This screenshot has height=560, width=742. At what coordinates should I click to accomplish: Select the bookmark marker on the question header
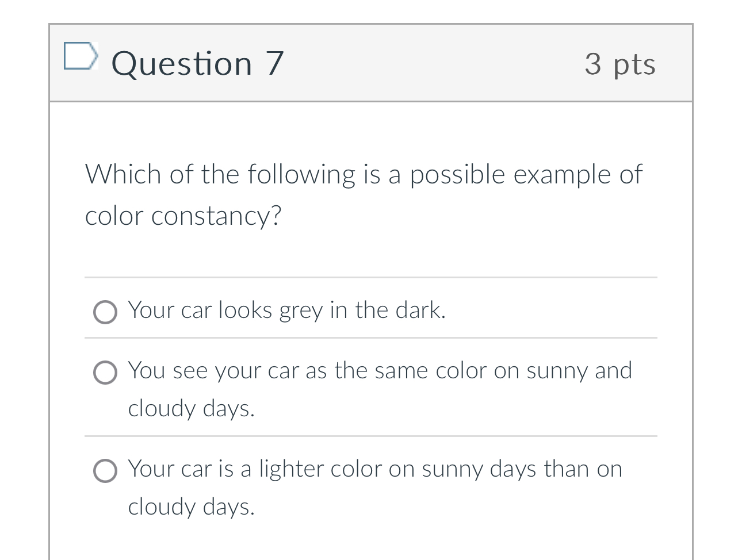pyautogui.click(x=81, y=56)
